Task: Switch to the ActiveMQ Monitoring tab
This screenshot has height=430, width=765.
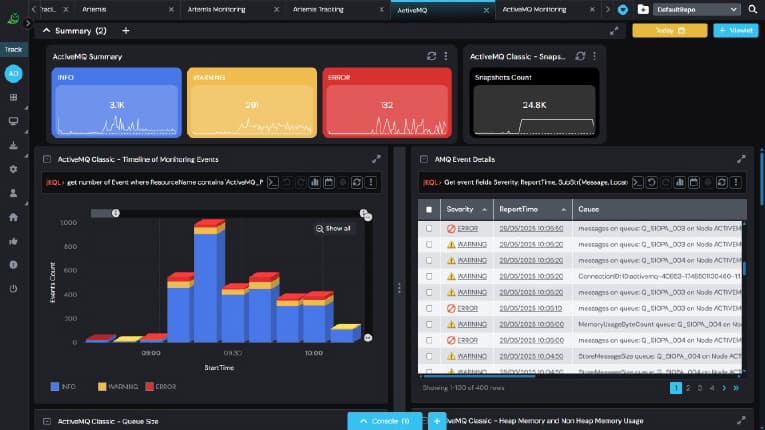Action: (x=534, y=9)
